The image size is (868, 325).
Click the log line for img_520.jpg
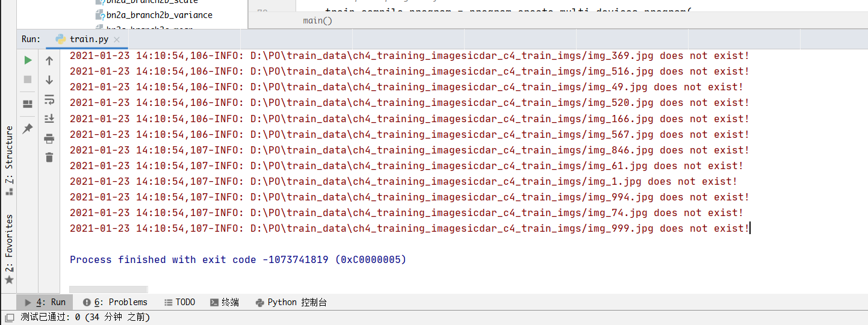coord(409,102)
